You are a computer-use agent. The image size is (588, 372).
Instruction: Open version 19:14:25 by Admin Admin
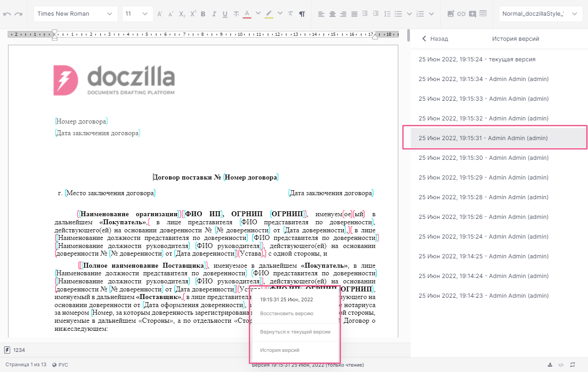(499, 257)
